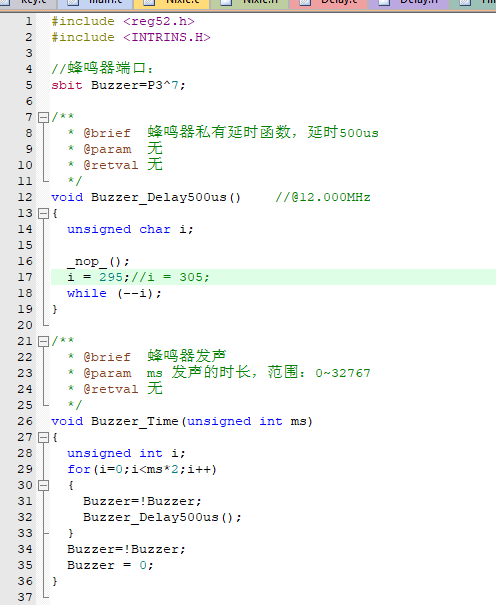The height and width of the screenshot is (605, 496).
Task: Click the file icon on the main.c tab
Action: [73, 3]
